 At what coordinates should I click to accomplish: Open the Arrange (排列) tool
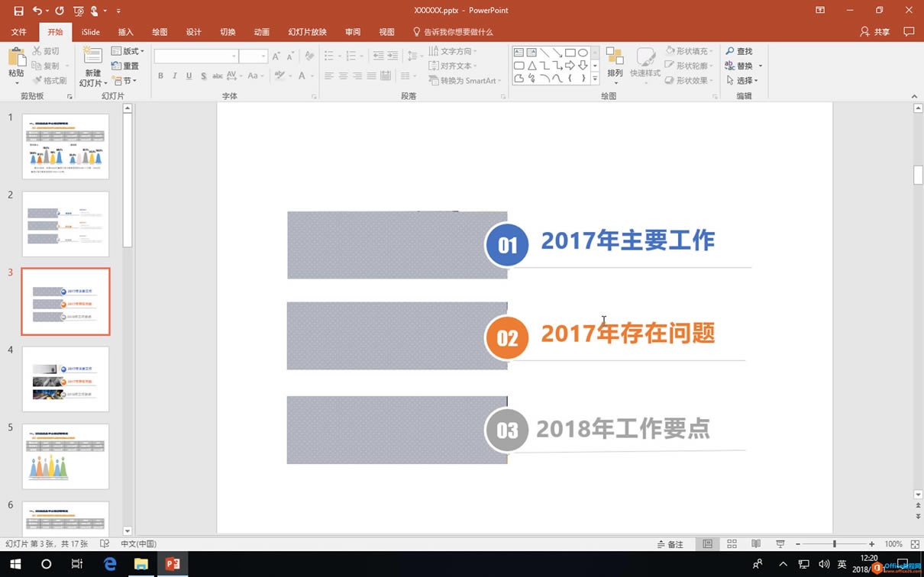[x=615, y=65]
